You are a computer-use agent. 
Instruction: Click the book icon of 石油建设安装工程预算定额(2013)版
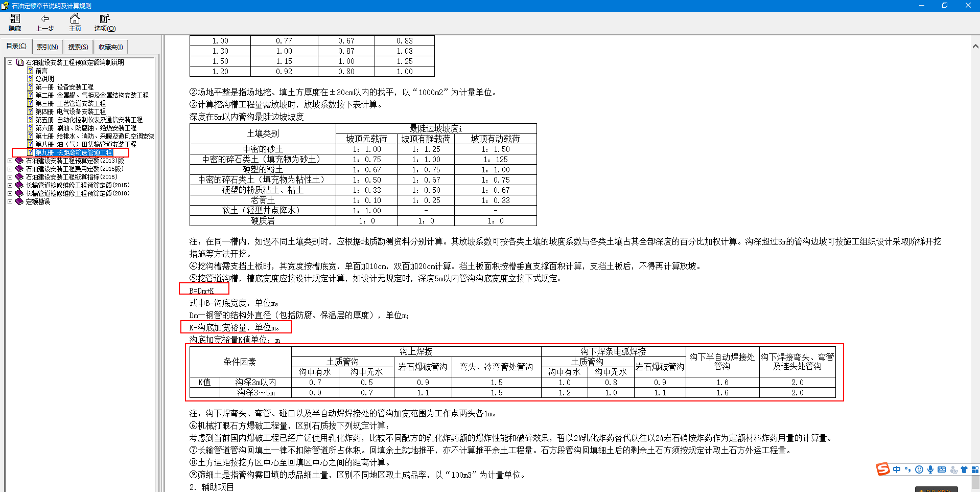pos(20,161)
